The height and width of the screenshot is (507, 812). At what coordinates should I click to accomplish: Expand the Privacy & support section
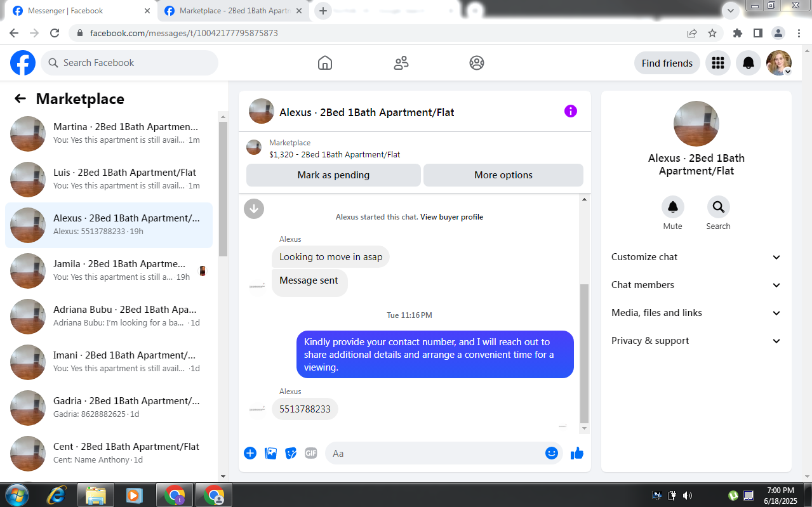[696, 341]
